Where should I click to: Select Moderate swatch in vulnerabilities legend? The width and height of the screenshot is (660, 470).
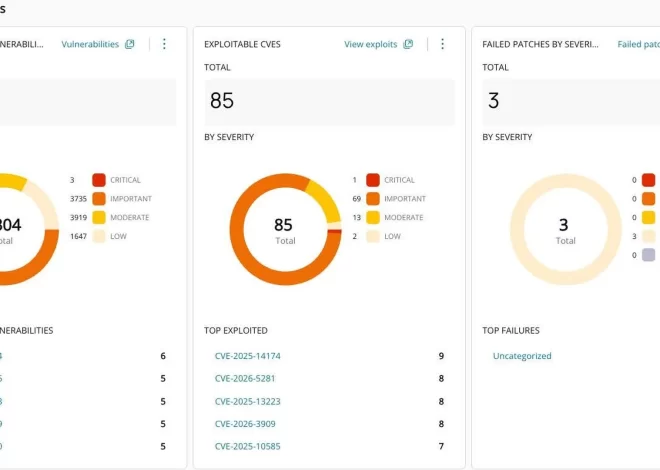click(x=99, y=218)
